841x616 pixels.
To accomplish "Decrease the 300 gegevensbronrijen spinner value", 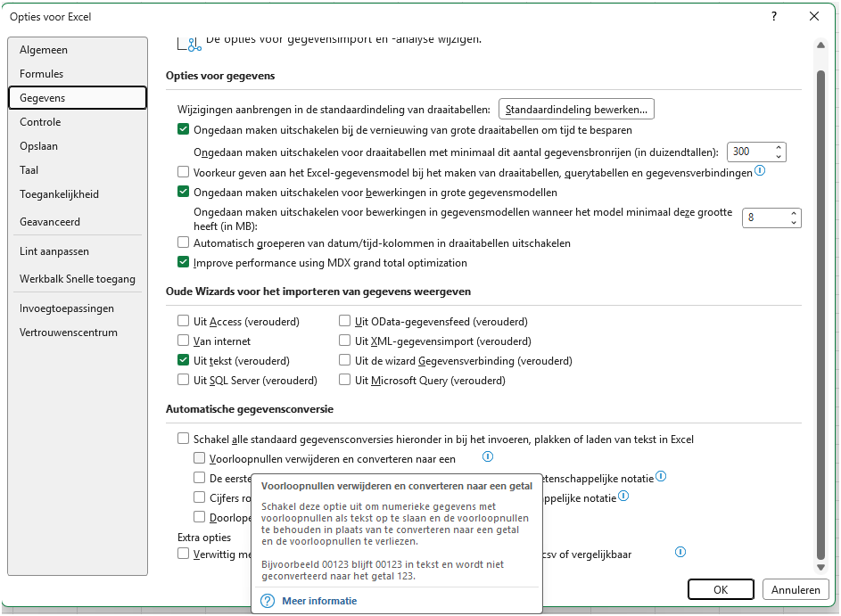I will [x=779, y=157].
